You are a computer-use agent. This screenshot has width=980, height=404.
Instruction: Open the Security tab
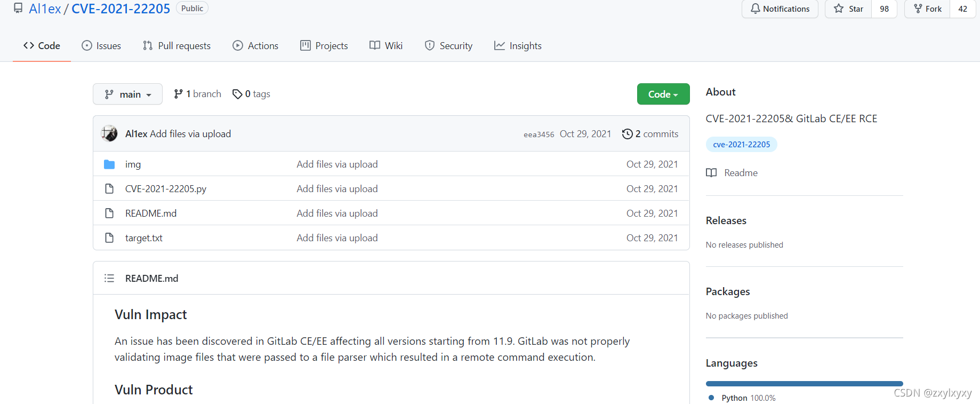(x=448, y=46)
